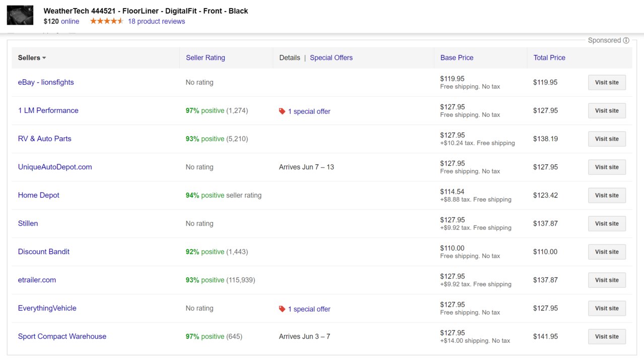
Task: Click the 'Details' column header text
Action: coord(290,57)
